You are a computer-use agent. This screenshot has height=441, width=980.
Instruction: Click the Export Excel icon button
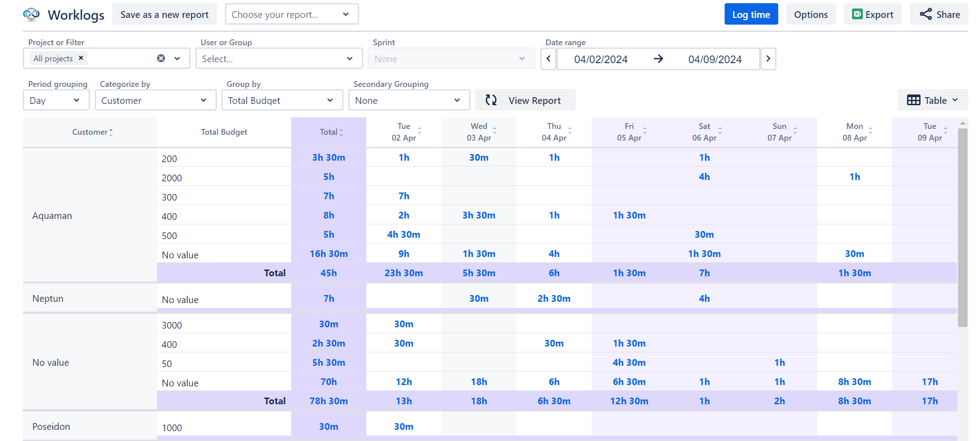[873, 14]
